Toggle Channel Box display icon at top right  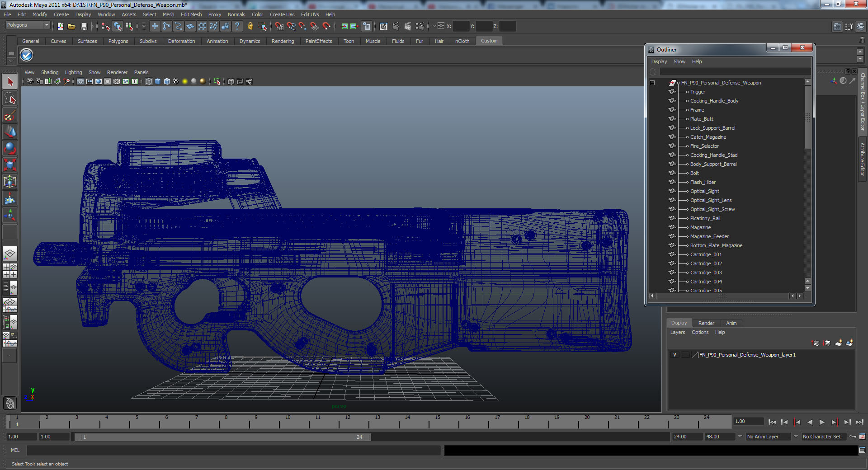point(861,27)
